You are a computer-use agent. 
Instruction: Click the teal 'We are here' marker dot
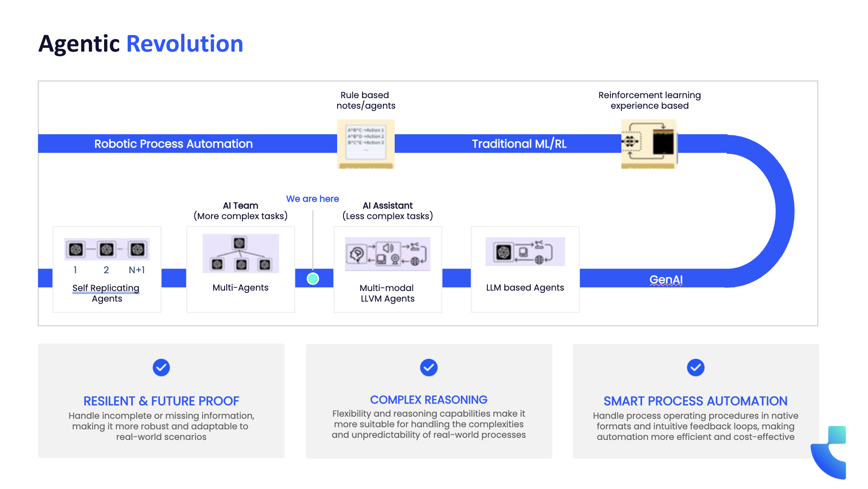pos(313,279)
